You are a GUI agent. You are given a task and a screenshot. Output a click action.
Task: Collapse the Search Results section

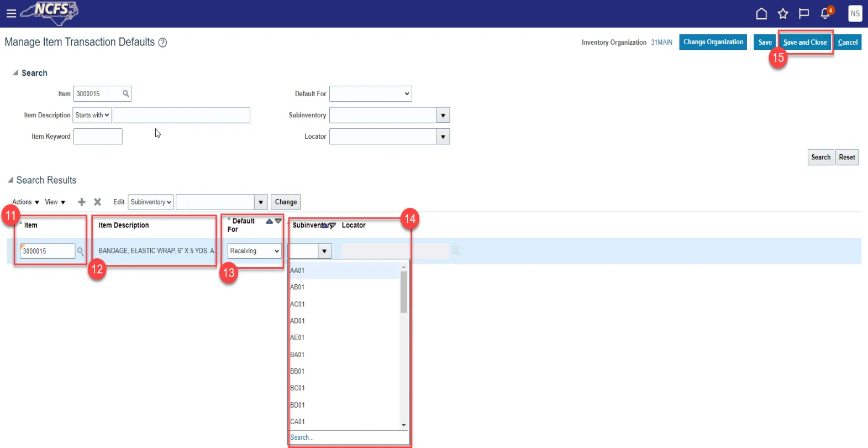10,180
